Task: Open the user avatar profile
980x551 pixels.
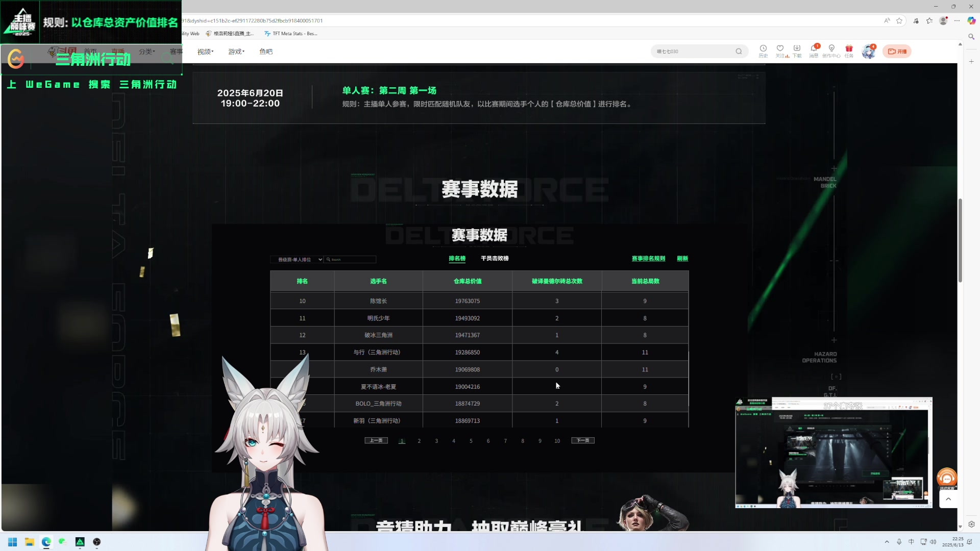Action: [868, 52]
